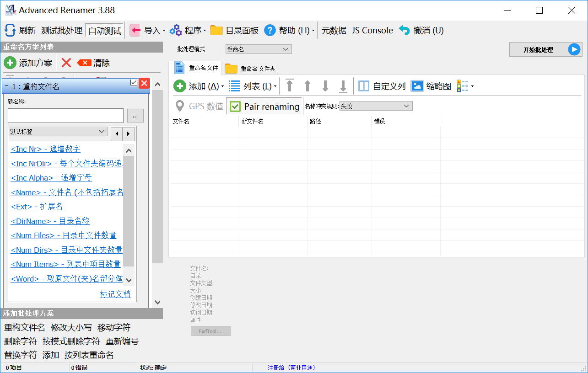Open the 目录面板 folder panel
Viewport: 588px width, 373px height.
click(235, 31)
